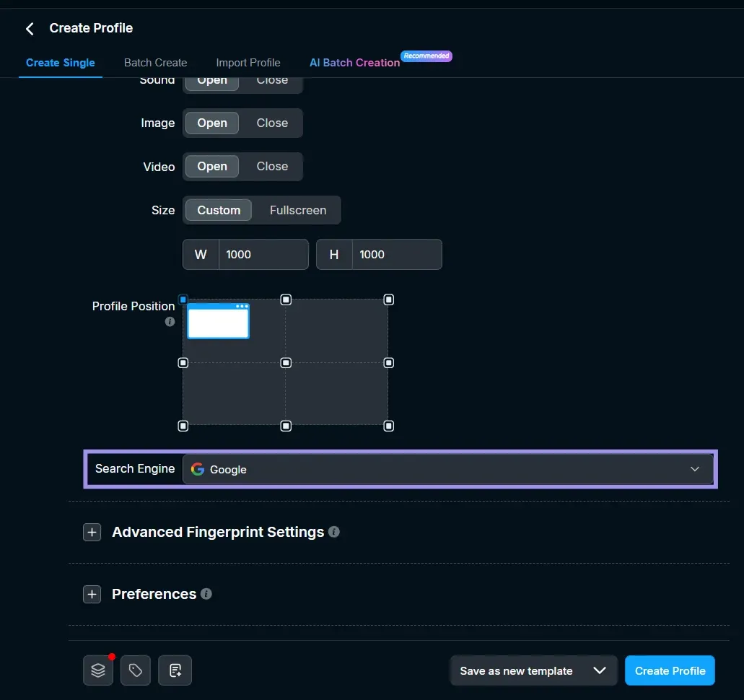Select bottom-right profile position handle
This screenshot has height=700, width=744.
389,426
